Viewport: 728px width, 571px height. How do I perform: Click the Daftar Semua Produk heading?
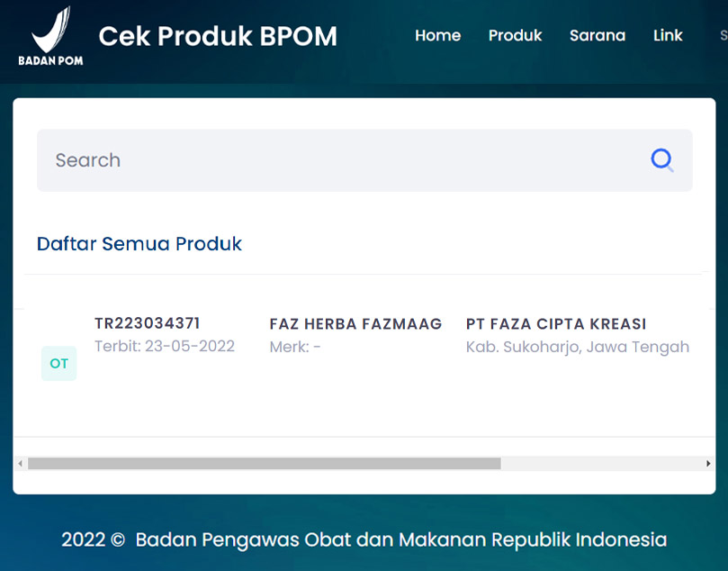(139, 244)
